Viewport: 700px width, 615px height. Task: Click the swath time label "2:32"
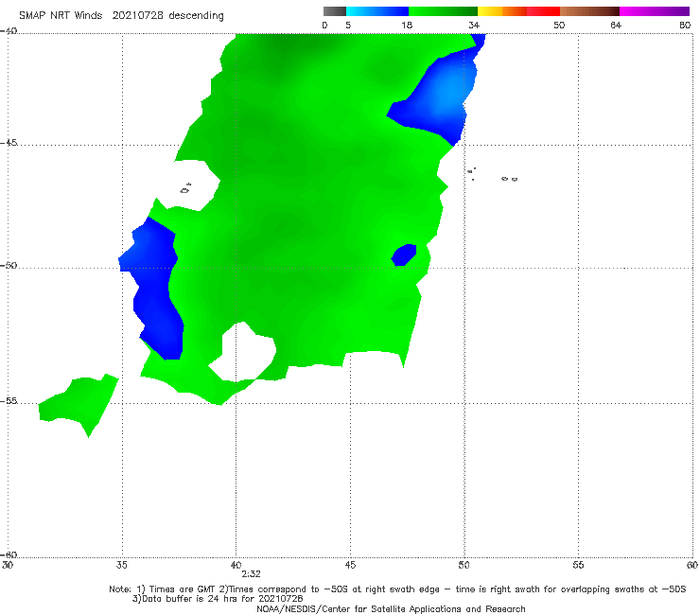[x=251, y=574]
